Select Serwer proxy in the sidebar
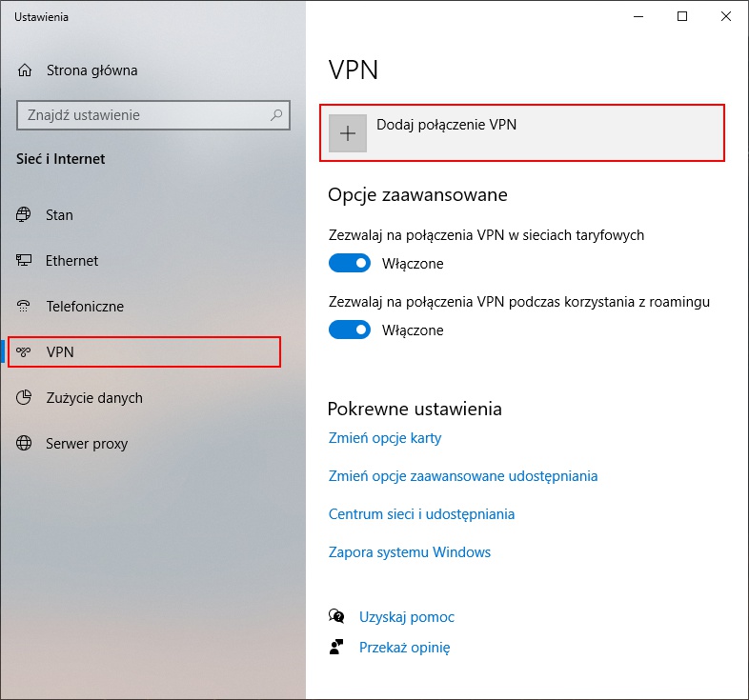The image size is (749, 700). pos(86,444)
